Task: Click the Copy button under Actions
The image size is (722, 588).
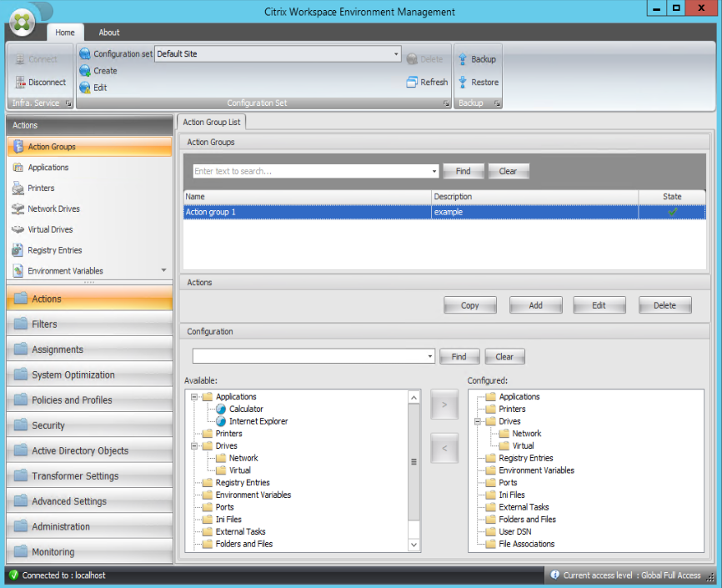Action: (x=469, y=305)
